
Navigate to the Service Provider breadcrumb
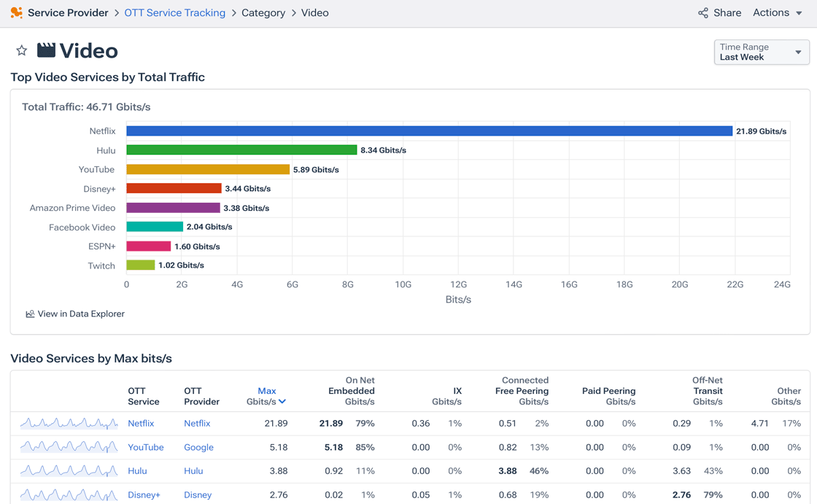pyautogui.click(x=68, y=12)
